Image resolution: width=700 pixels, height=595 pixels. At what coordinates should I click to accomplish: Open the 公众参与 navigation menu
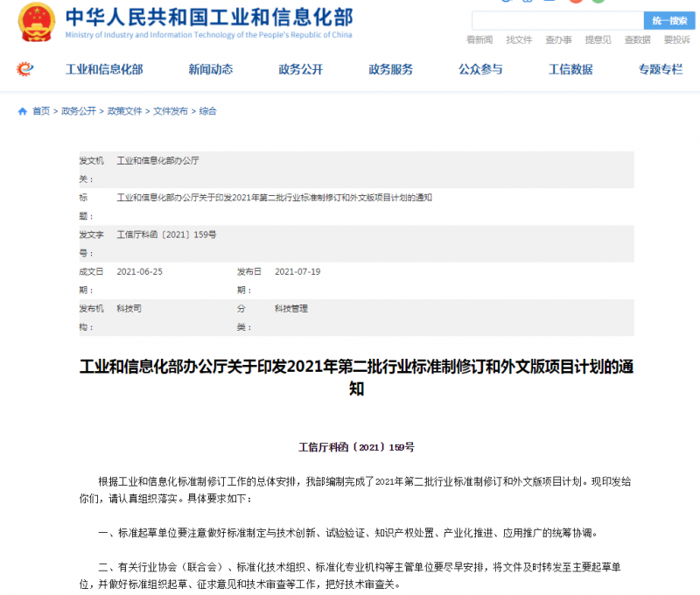[480, 69]
